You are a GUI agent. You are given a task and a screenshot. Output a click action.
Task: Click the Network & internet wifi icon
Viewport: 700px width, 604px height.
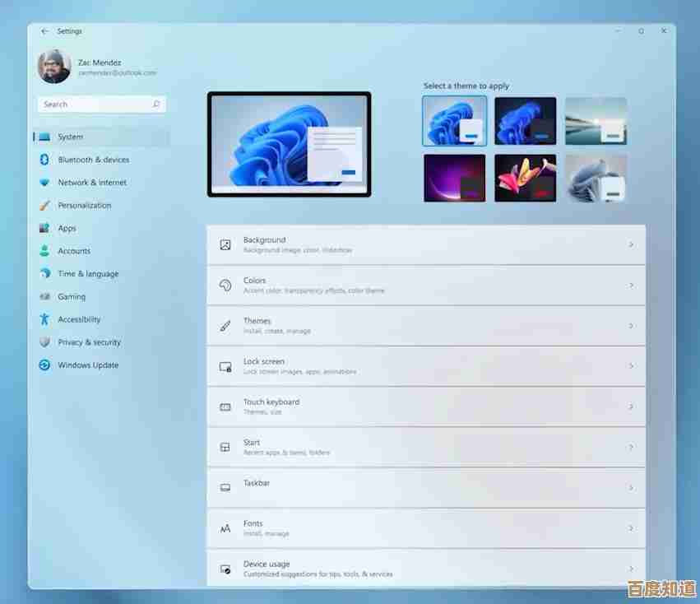[44, 183]
